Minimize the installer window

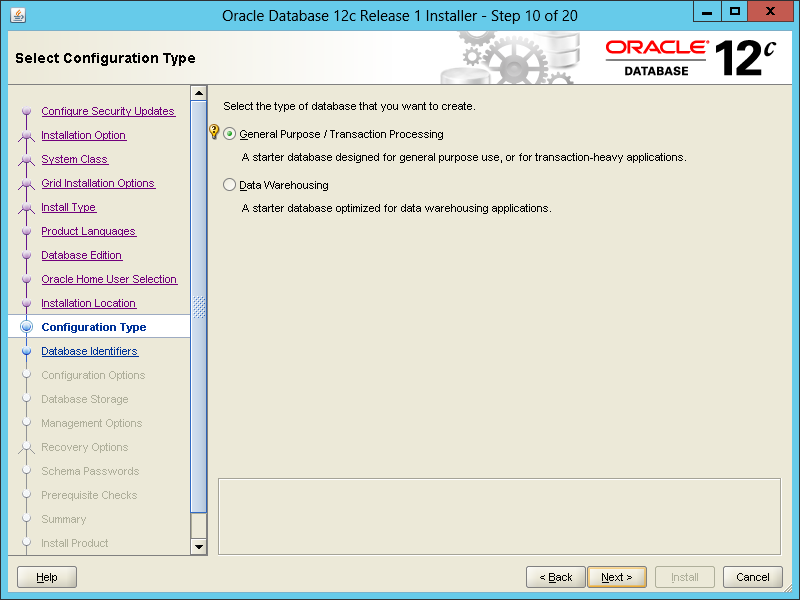click(x=707, y=12)
